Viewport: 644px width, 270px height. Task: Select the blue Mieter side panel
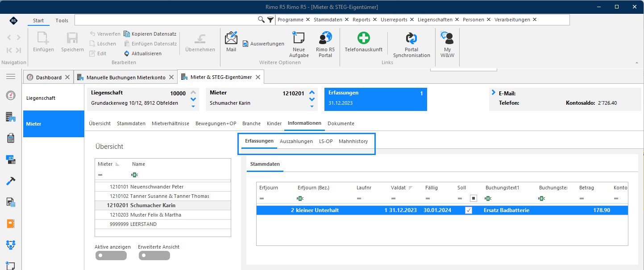click(54, 124)
